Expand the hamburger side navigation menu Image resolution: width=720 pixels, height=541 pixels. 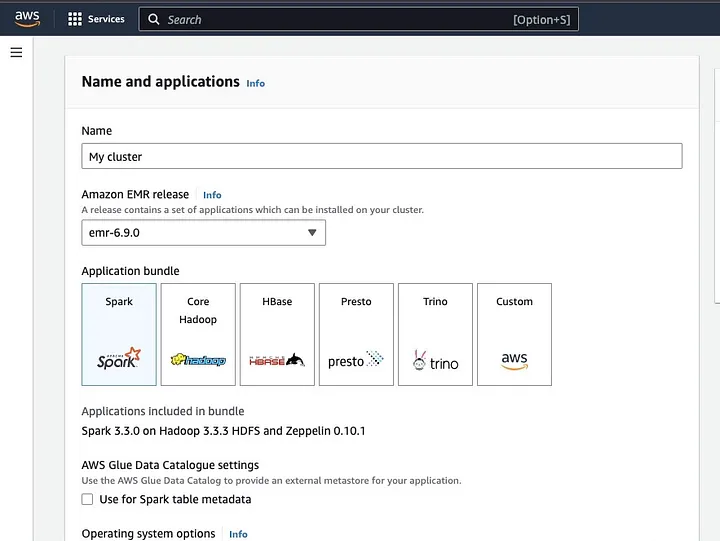(x=16, y=52)
